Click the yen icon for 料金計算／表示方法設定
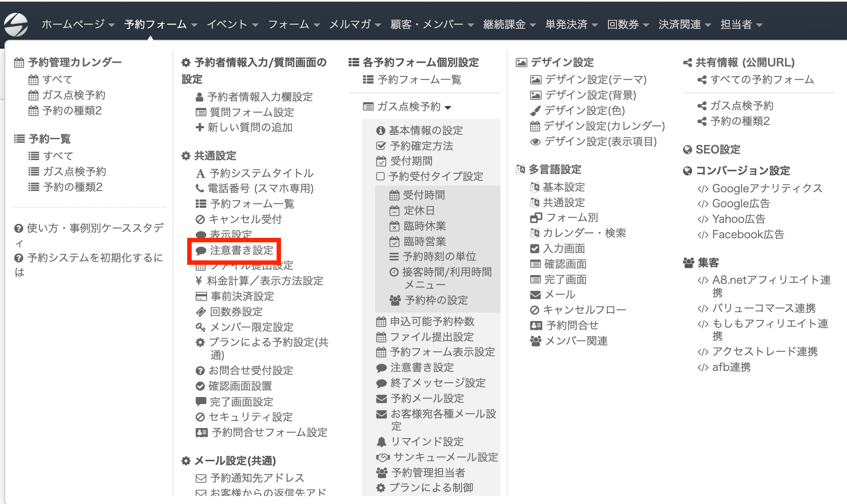847x504 pixels. coord(199,281)
